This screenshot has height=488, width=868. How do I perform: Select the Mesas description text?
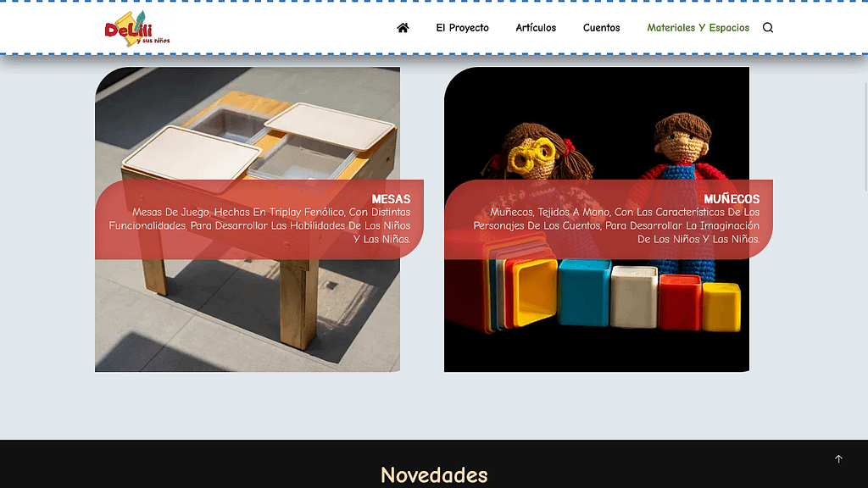(x=259, y=226)
